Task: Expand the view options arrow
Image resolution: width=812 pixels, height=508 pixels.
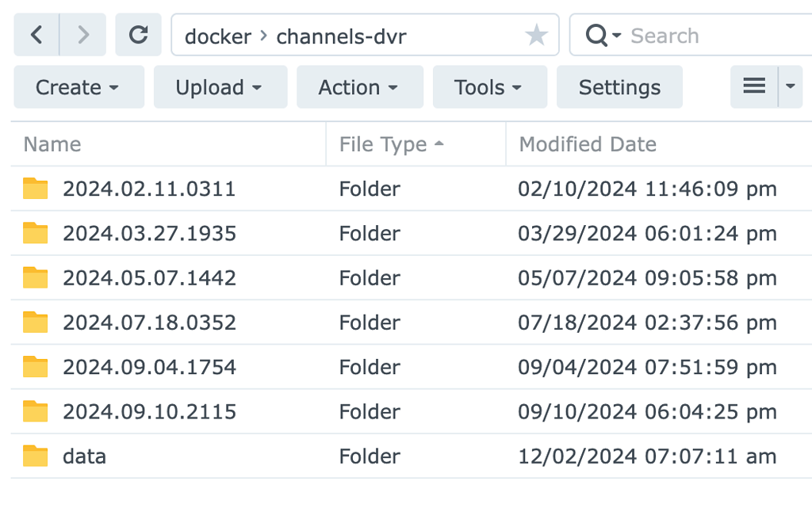Action: point(790,86)
